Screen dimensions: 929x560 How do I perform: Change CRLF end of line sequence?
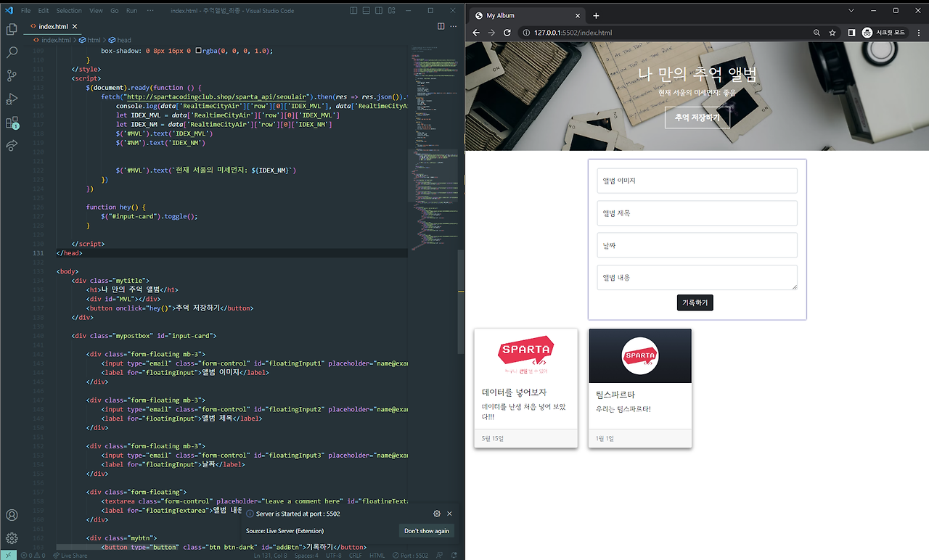pos(355,556)
